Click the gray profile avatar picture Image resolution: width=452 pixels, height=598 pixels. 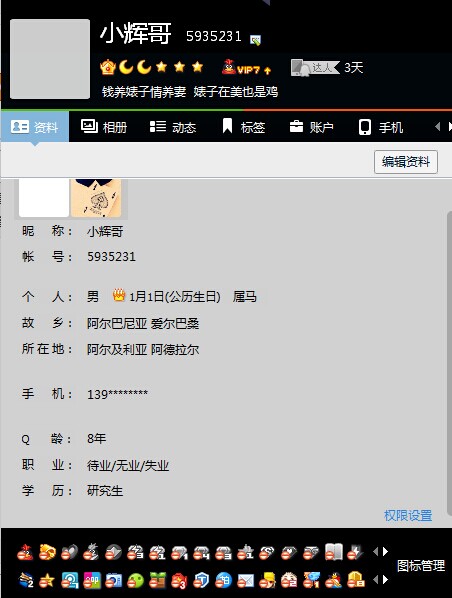pyautogui.click(x=50, y=59)
